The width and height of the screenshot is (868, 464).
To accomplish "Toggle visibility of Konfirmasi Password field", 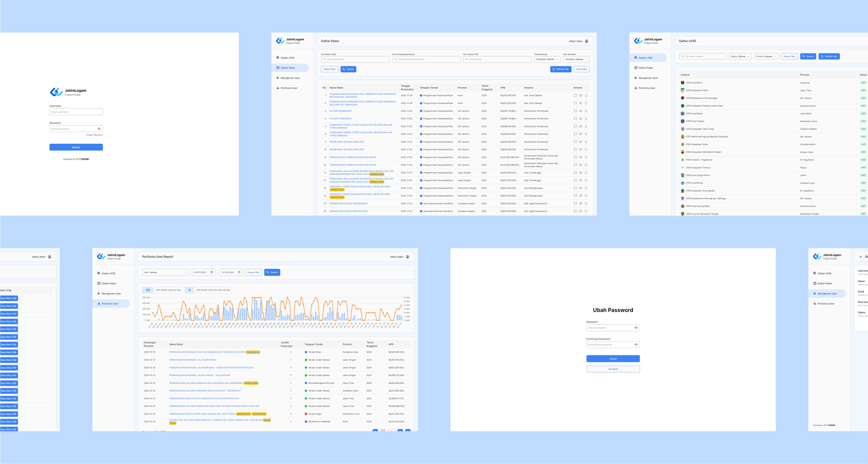I will pyautogui.click(x=636, y=344).
